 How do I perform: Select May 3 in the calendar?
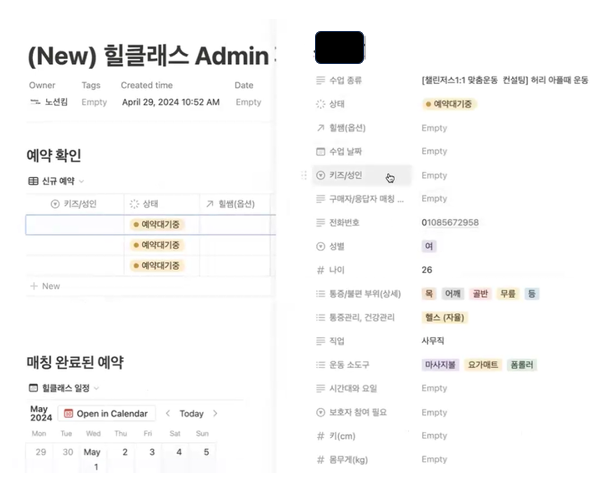tap(152, 452)
